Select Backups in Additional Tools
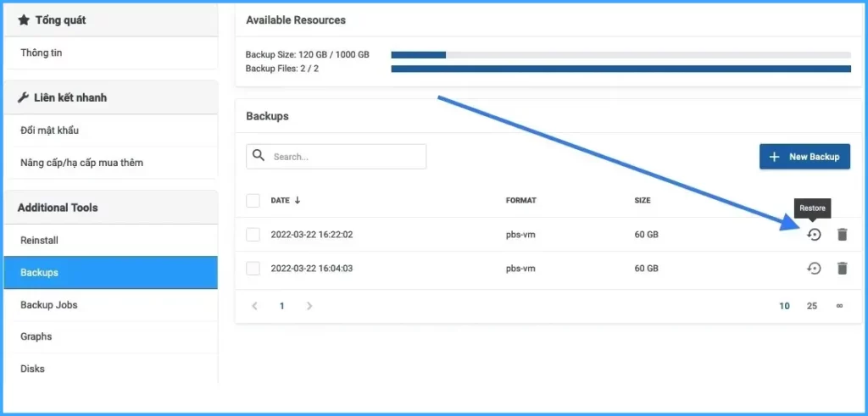 pyautogui.click(x=111, y=273)
